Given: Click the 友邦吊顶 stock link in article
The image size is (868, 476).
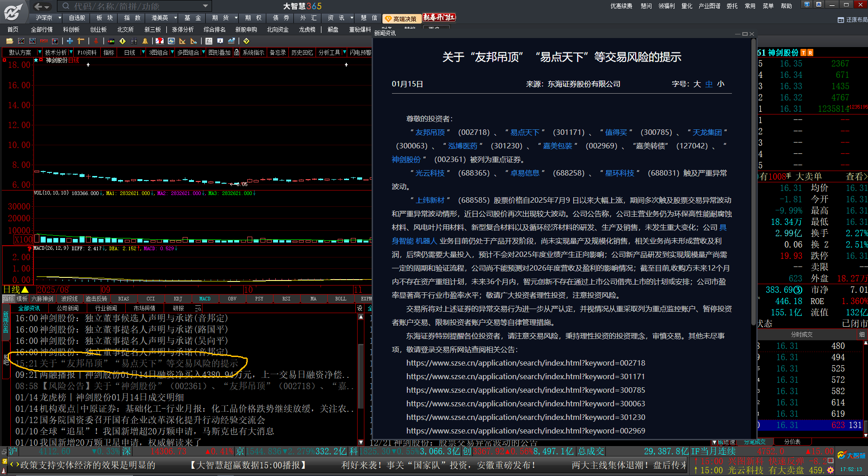Looking at the screenshot, I should pos(430,133).
